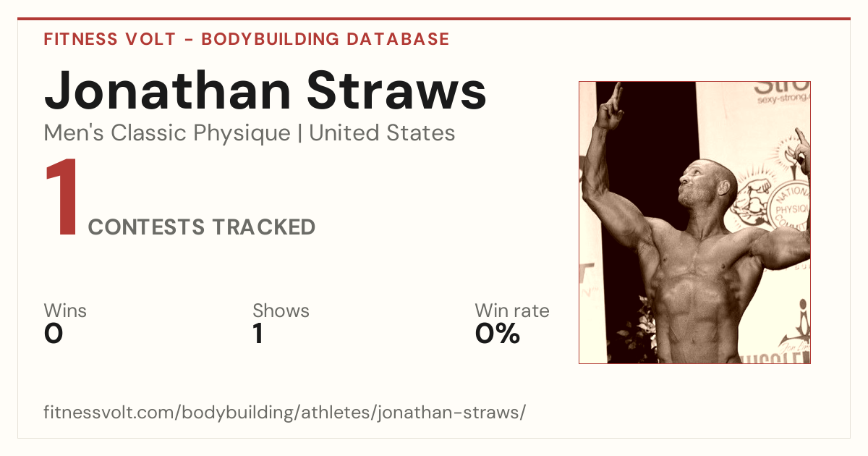The image size is (868, 456).
Task: Click the Shows stat label
Action: tap(281, 311)
